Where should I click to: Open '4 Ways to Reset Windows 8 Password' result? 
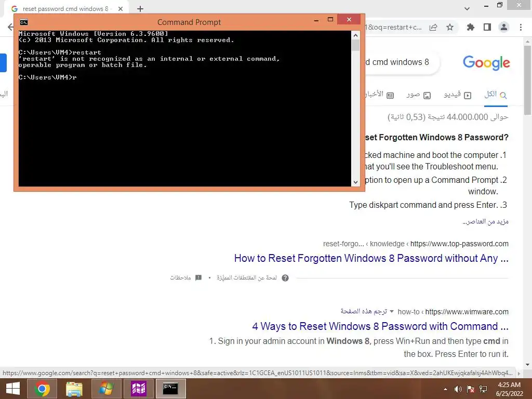coord(380,326)
